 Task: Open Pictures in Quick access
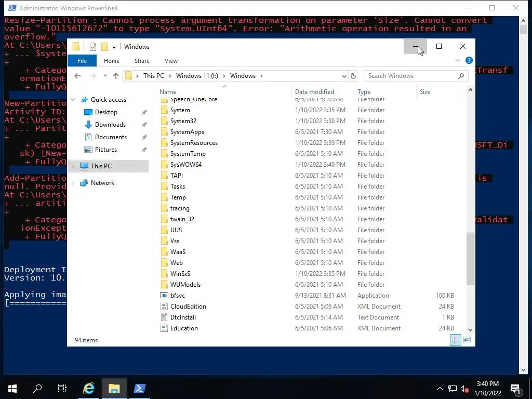105,150
